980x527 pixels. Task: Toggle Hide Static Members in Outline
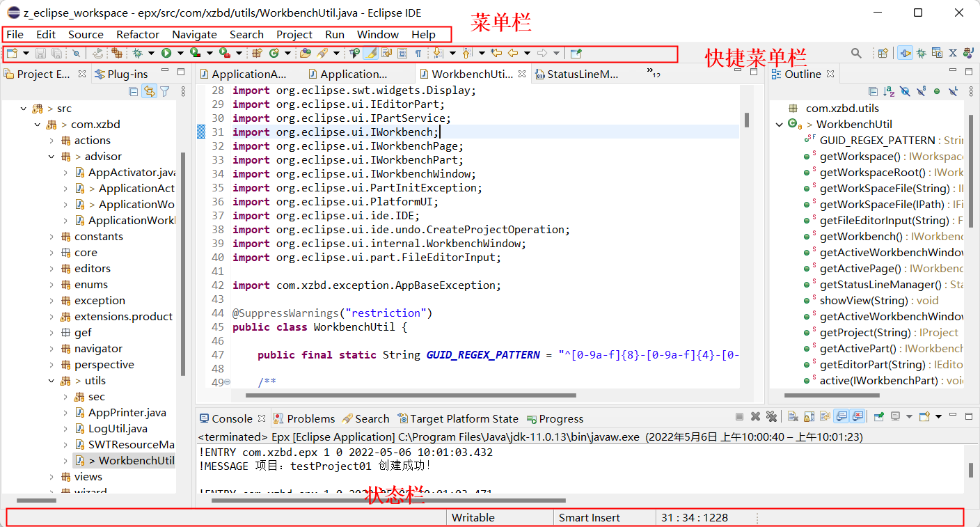(x=921, y=91)
